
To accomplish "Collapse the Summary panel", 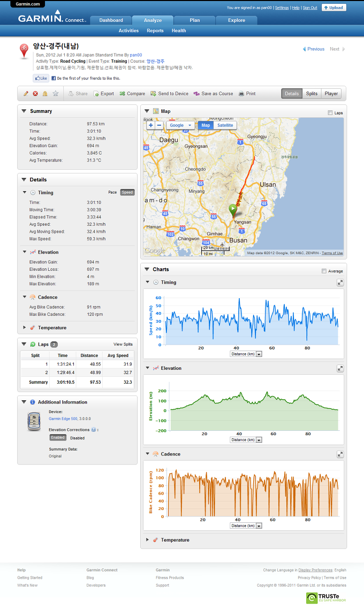I will 24,111.
